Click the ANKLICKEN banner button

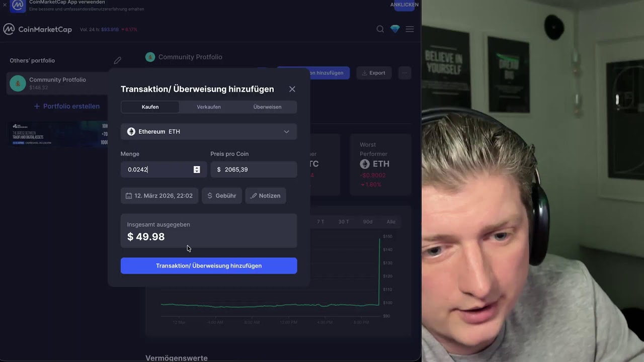[405, 5]
